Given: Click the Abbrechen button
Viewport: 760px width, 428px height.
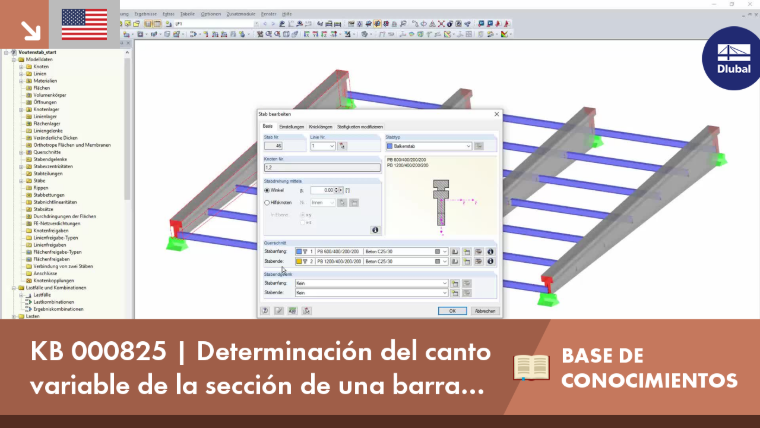Looking at the screenshot, I should point(485,311).
